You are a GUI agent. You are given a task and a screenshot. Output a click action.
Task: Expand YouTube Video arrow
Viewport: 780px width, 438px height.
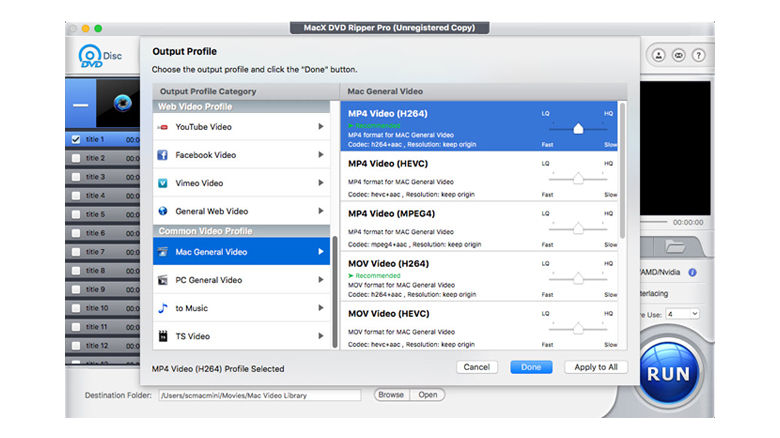point(321,127)
